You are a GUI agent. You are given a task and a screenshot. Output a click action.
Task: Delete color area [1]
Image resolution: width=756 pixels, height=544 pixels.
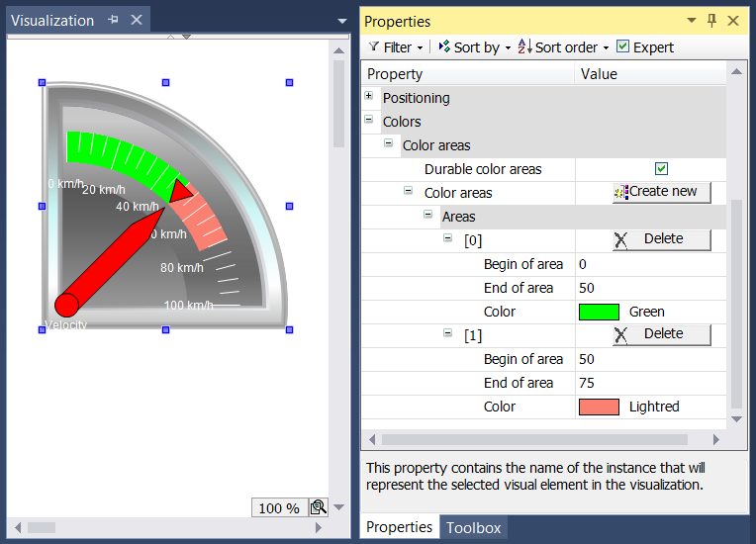tap(661, 334)
